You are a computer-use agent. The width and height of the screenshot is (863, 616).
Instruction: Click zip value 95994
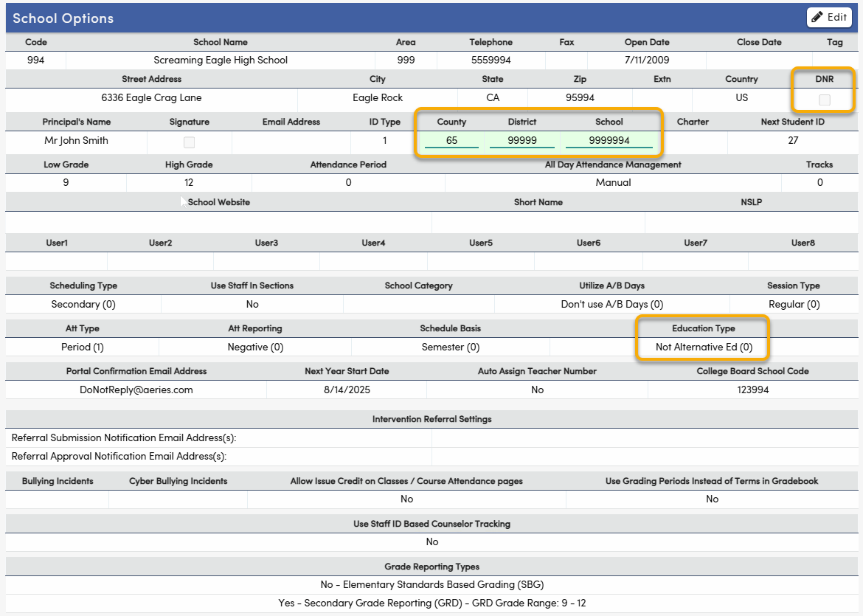pos(580,97)
